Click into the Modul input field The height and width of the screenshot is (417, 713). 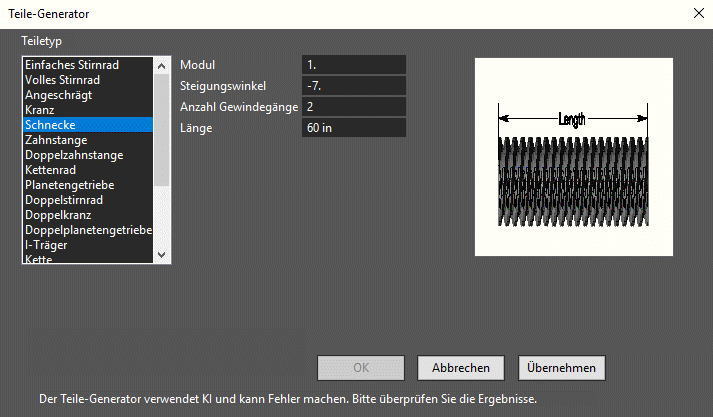(x=354, y=65)
